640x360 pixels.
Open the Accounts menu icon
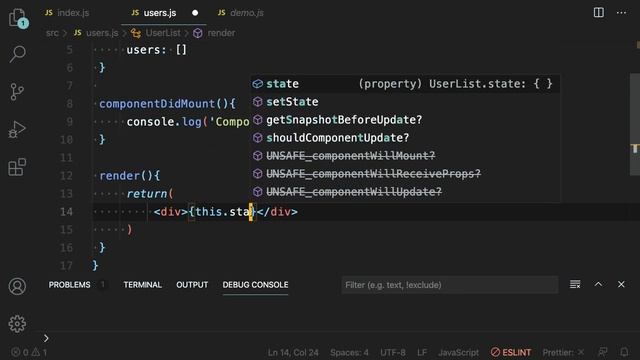17,286
